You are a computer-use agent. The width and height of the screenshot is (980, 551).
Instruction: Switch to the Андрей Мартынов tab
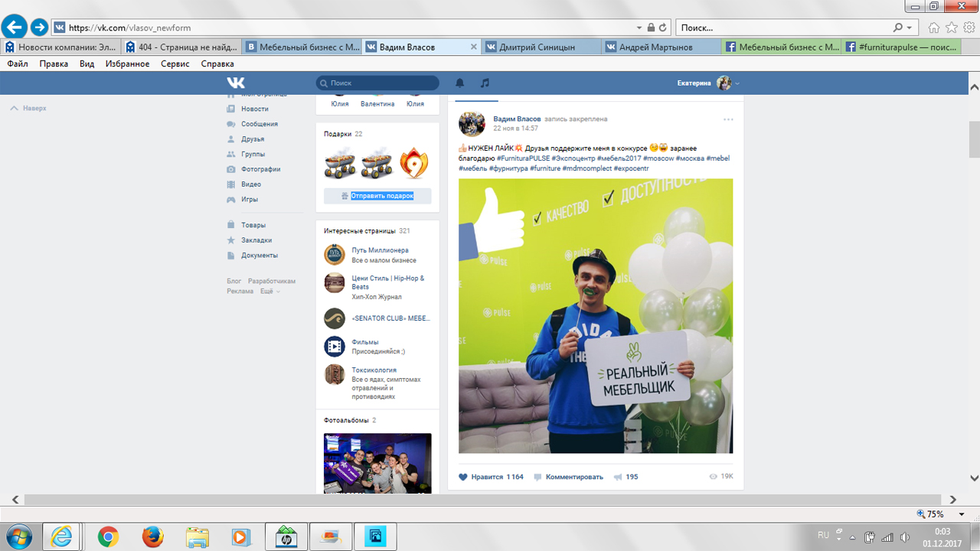(662, 47)
